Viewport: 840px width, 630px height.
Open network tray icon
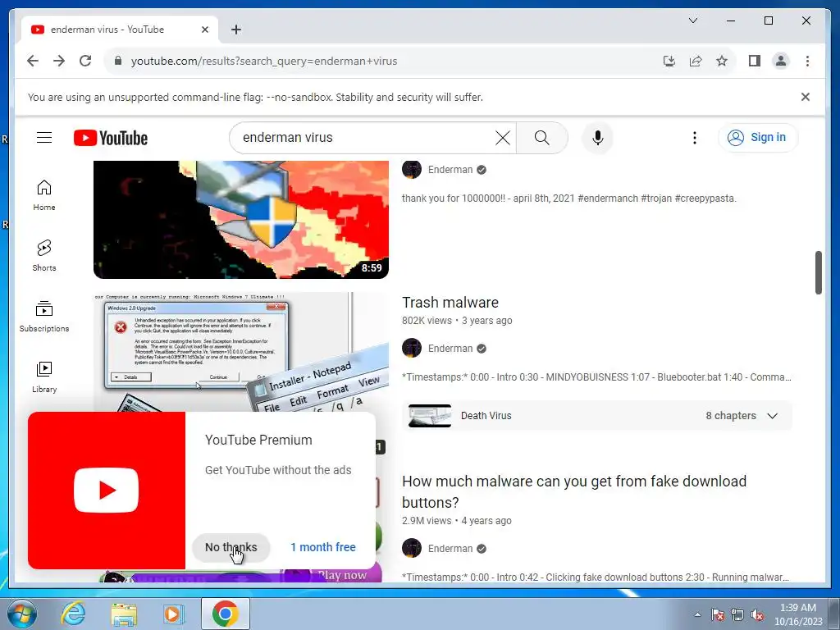tap(737, 614)
